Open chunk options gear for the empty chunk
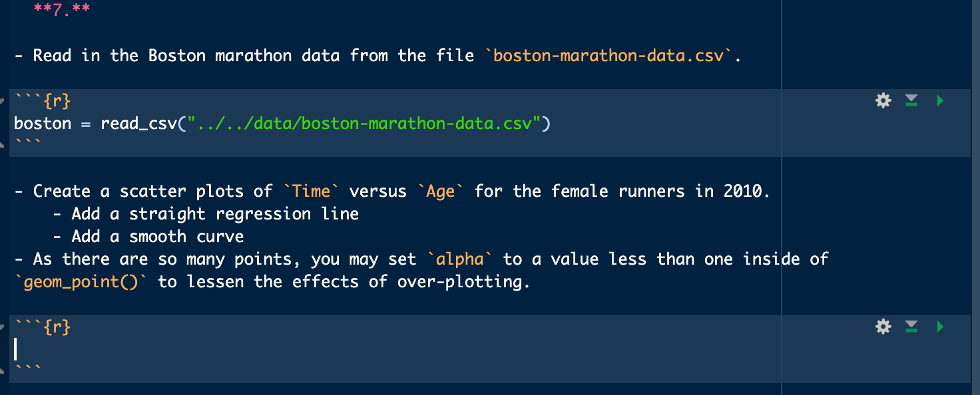Screen dimensions: 980x395 click(883, 327)
